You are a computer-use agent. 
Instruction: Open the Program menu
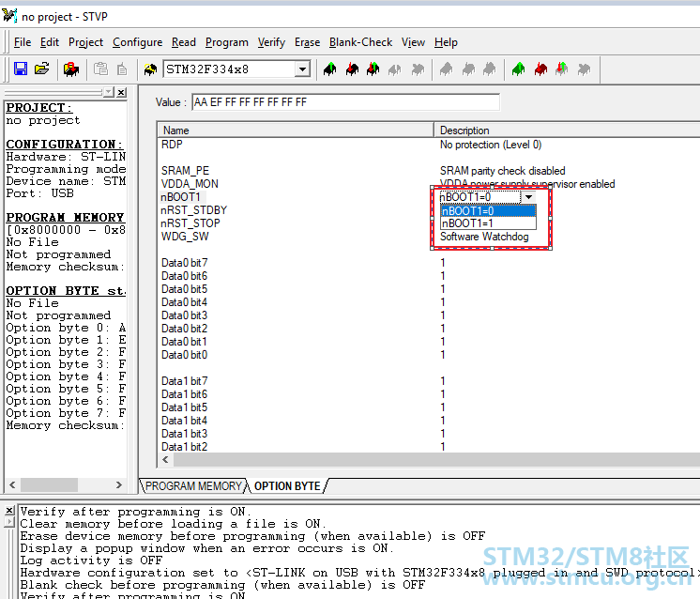[227, 42]
